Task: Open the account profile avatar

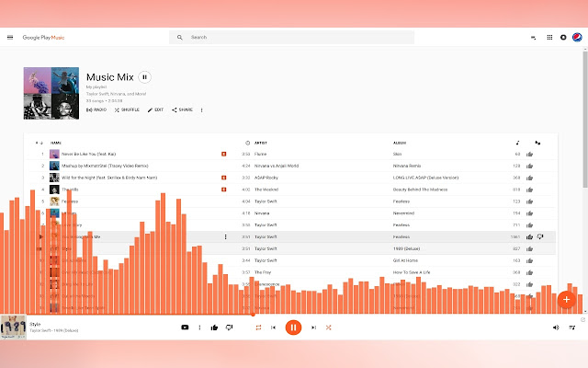Action: 577,37
